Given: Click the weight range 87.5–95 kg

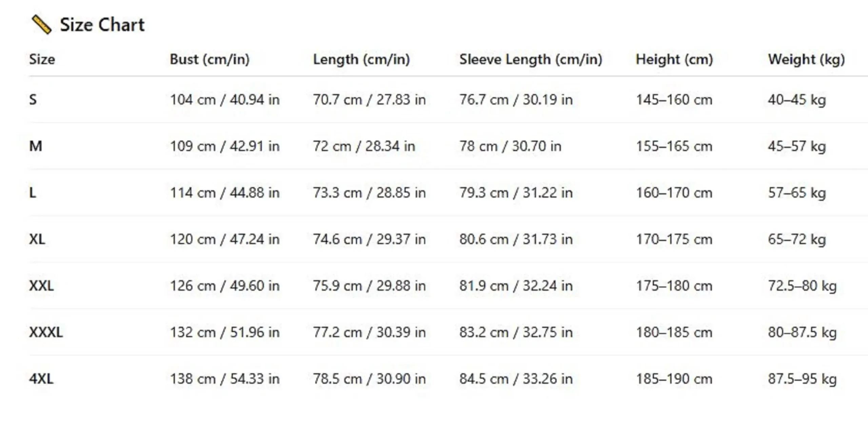Looking at the screenshot, I should pos(802,379).
